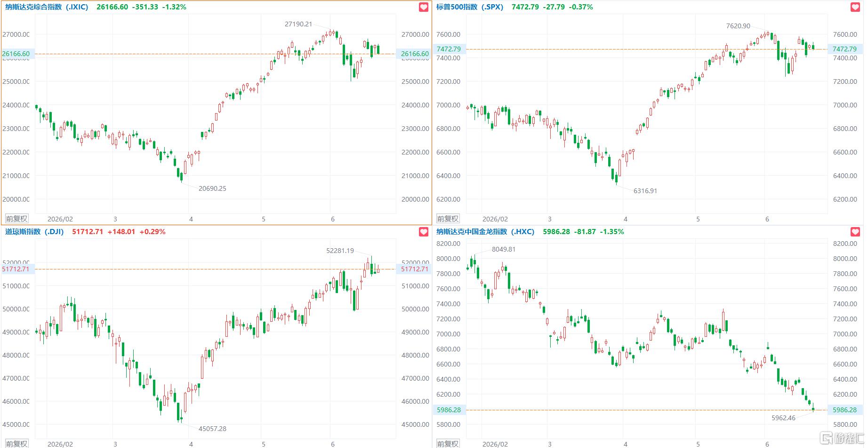Click the Dow right-axis current price tag 51712.71
Image resolution: width=868 pixels, height=448 pixels.
pyautogui.click(x=415, y=269)
